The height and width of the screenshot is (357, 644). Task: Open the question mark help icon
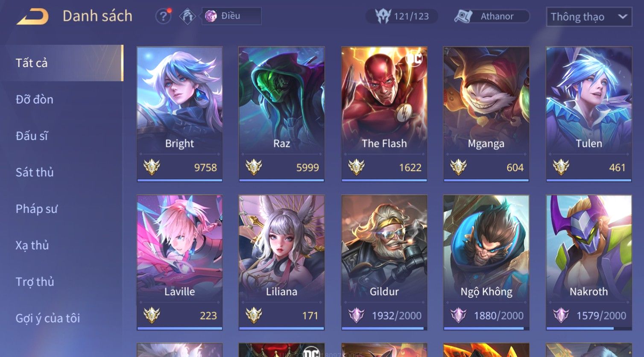pos(163,16)
